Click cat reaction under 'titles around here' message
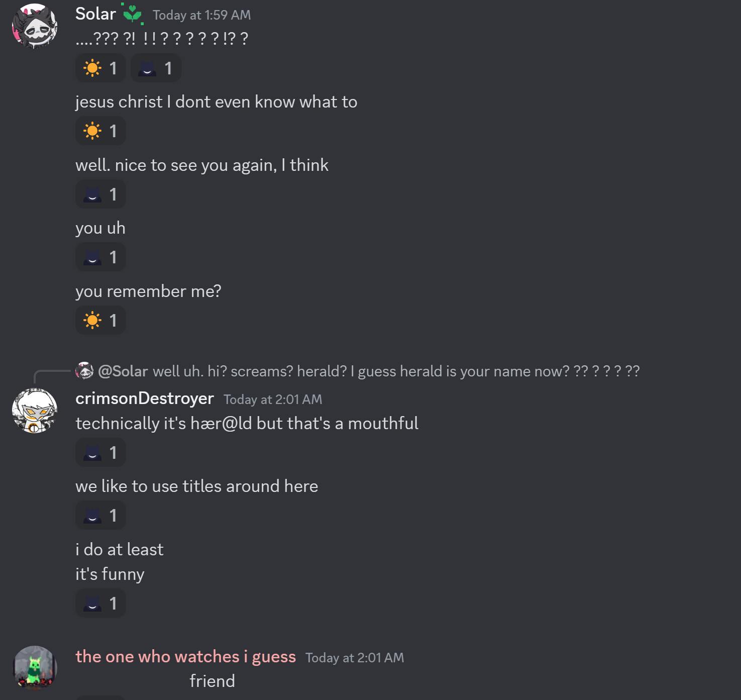This screenshot has width=741, height=700. pos(100,515)
